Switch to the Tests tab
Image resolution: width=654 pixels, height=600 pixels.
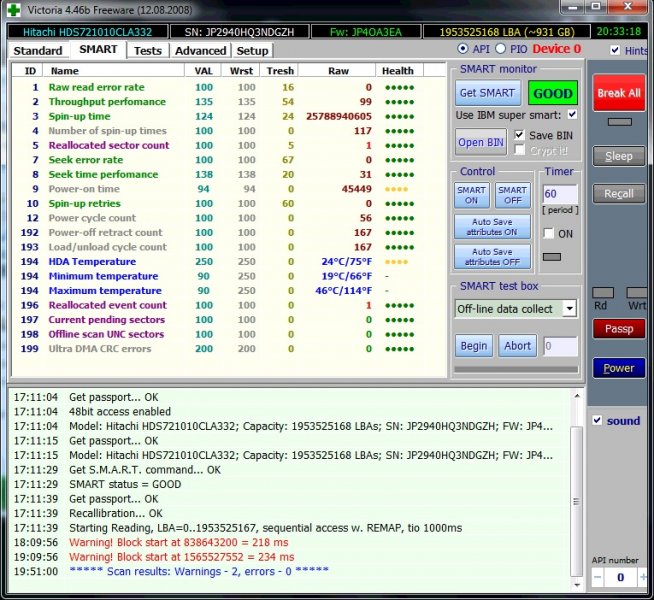147,50
